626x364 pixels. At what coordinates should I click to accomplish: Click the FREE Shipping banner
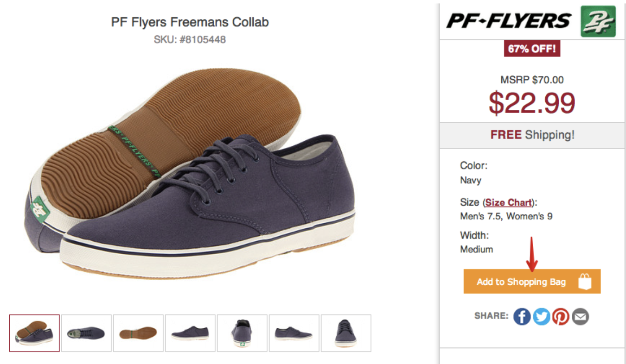point(532,135)
